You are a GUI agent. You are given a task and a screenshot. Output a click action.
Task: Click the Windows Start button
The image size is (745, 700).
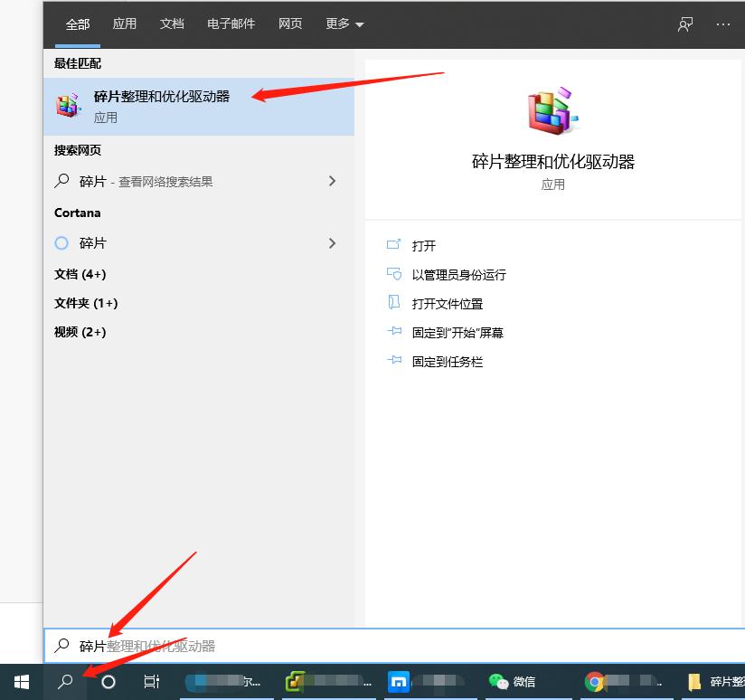pyautogui.click(x=21, y=681)
